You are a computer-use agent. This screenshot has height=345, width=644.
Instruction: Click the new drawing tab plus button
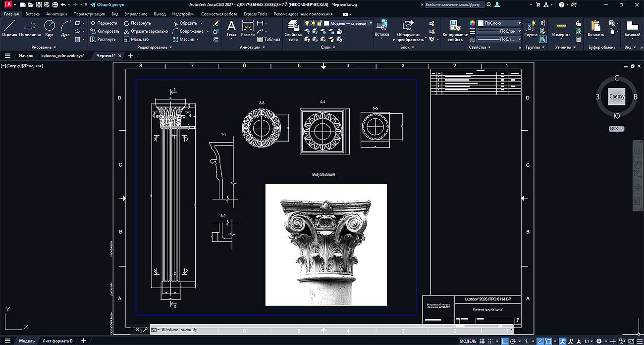(x=131, y=56)
